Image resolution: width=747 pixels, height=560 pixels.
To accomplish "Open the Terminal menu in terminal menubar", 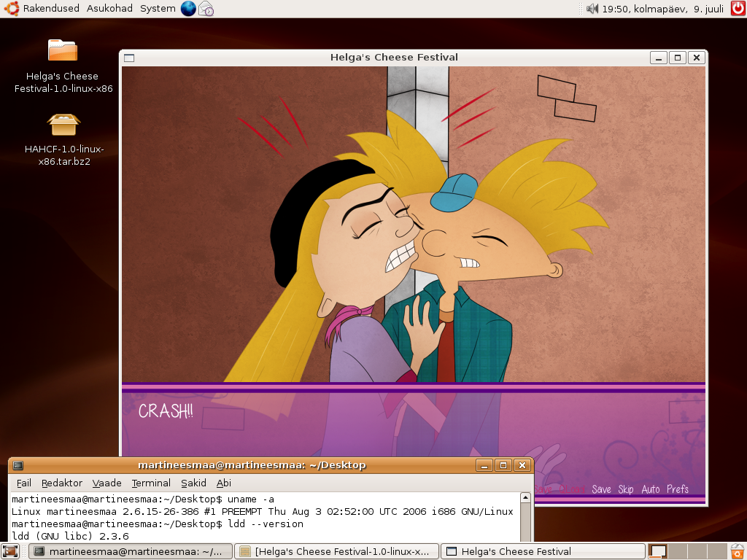I will pos(151,483).
